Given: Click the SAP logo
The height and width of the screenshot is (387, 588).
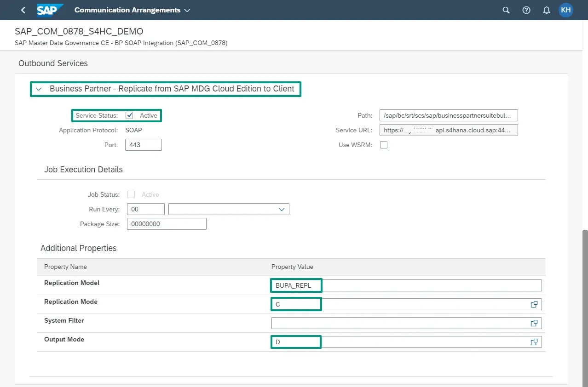Looking at the screenshot, I should [x=50, y=10].
